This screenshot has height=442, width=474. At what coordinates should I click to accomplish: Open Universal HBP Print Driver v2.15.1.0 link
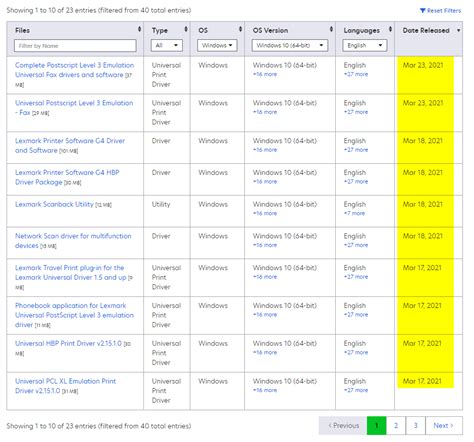[x=68, y=343]
